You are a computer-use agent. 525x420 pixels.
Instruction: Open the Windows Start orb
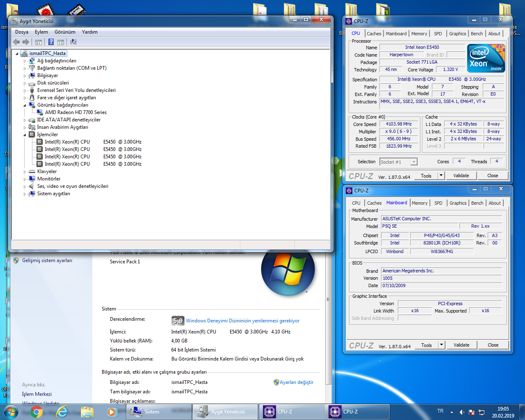point(11,412)
